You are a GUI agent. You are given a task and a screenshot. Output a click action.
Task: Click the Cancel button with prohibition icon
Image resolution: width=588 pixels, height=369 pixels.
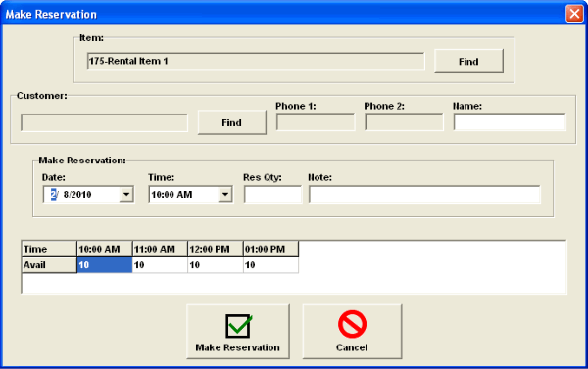point(352,332)
